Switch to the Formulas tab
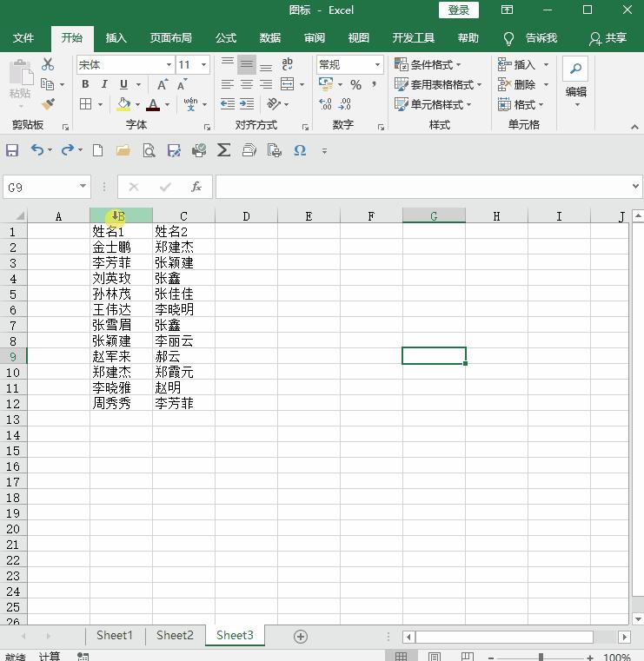644x661 pixels. pos(226,38)
